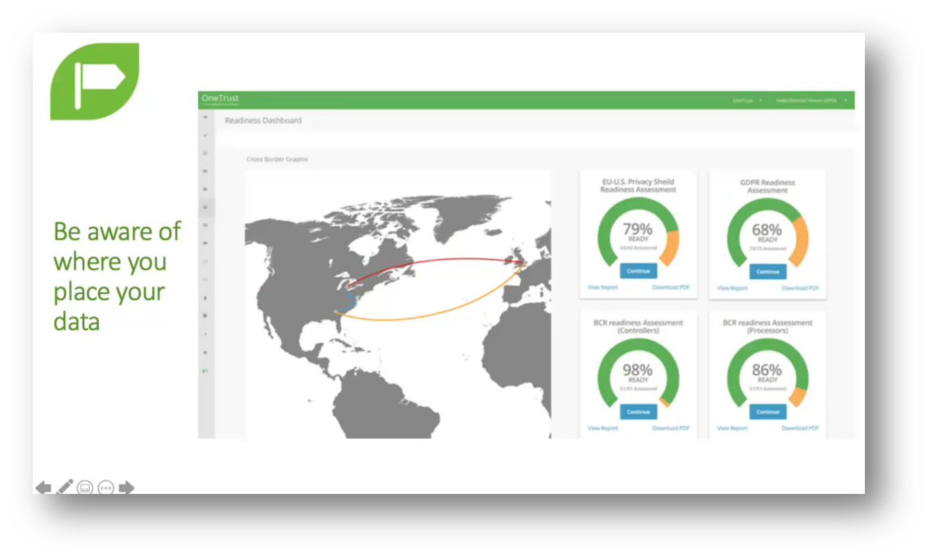View Report for the EU-U.S. Privacy Shield card
The image size is (931, 560).
[x=603, y=287]
